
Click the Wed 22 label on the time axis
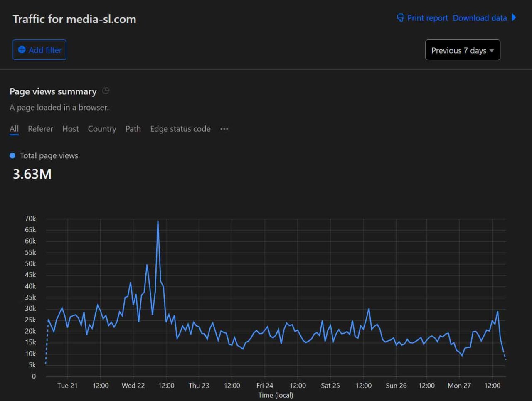(x=133, y=386)
